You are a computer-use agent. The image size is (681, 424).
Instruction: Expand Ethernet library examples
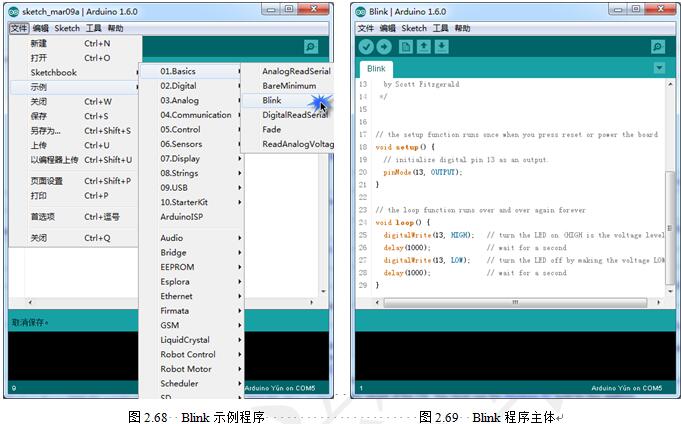click(191, 296)
